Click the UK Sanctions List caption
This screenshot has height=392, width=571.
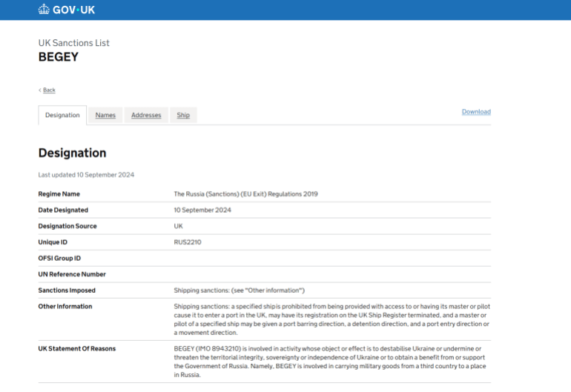point(74,43)
